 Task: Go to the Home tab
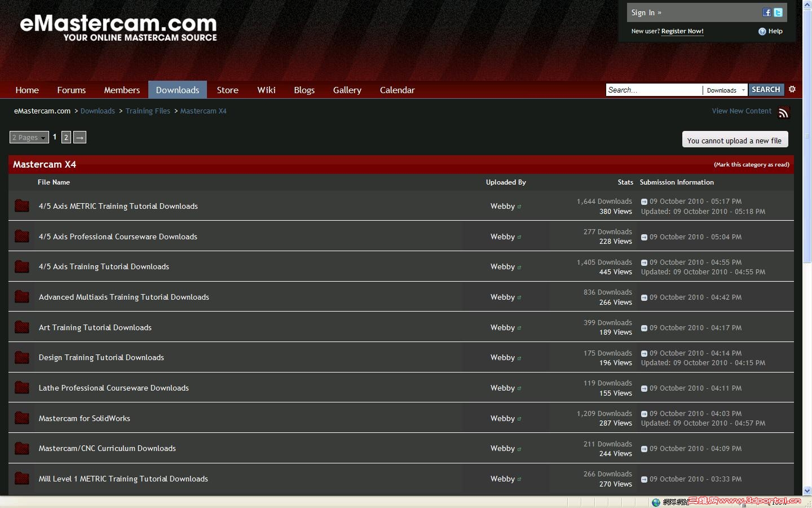tap(27, 90)
